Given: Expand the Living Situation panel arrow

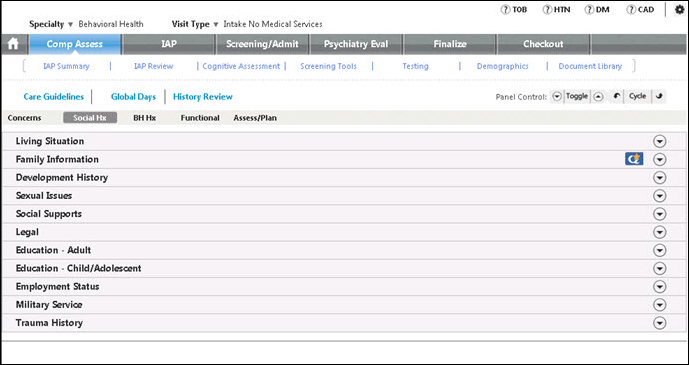Looking at the screenshot, I should tap(660, 141).
